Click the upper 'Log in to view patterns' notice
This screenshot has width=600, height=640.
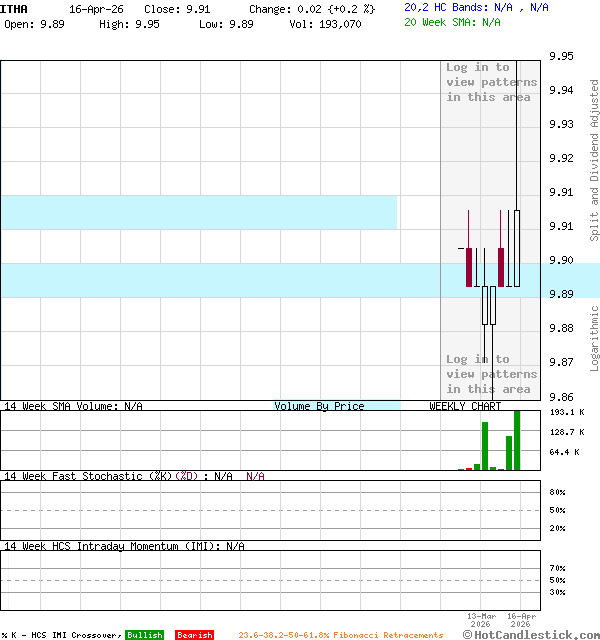coord(491,82)
